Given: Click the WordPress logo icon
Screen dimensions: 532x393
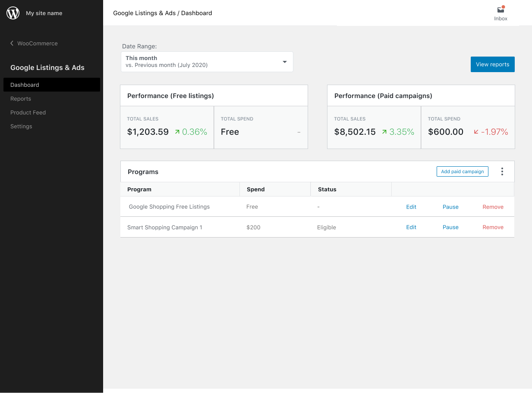Looking at the screenshot, I should [13, 13].
